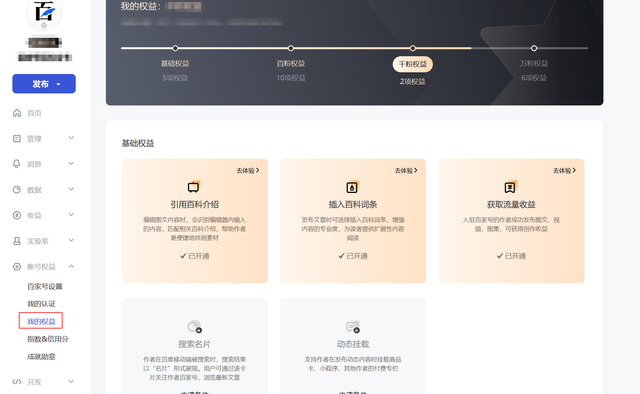
Task: Open the 收益 menu item
Action: coord(34,215)
